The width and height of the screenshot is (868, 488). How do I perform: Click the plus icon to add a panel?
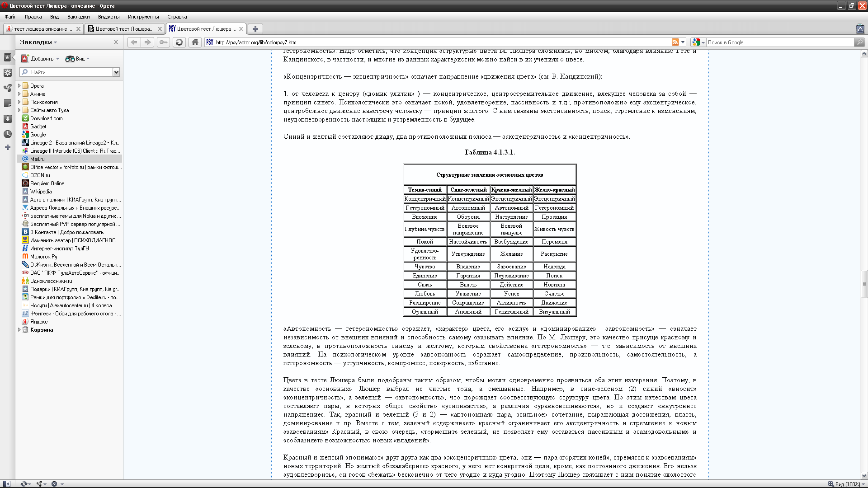7,147
